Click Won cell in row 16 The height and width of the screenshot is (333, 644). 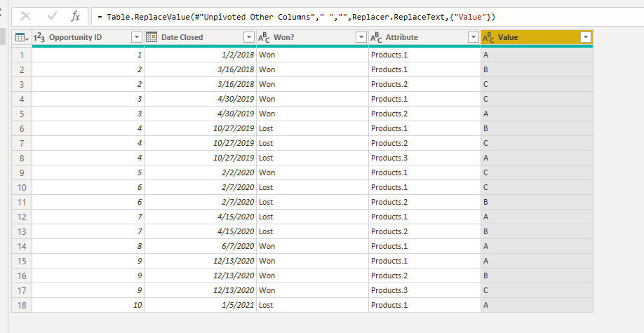point(313,276)
